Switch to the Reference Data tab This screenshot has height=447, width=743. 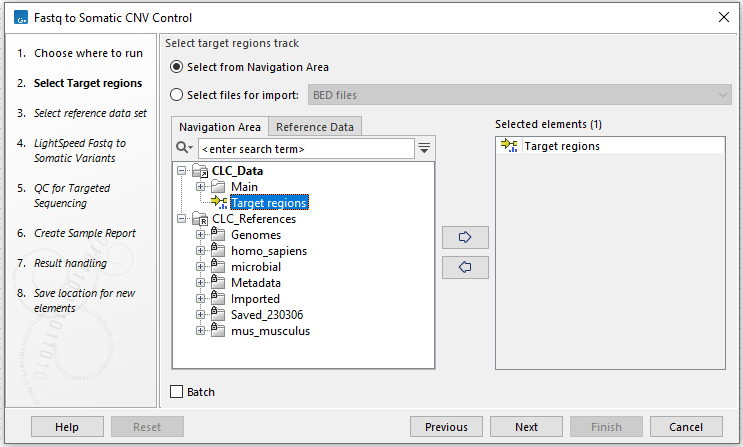[x=315, y=127]
